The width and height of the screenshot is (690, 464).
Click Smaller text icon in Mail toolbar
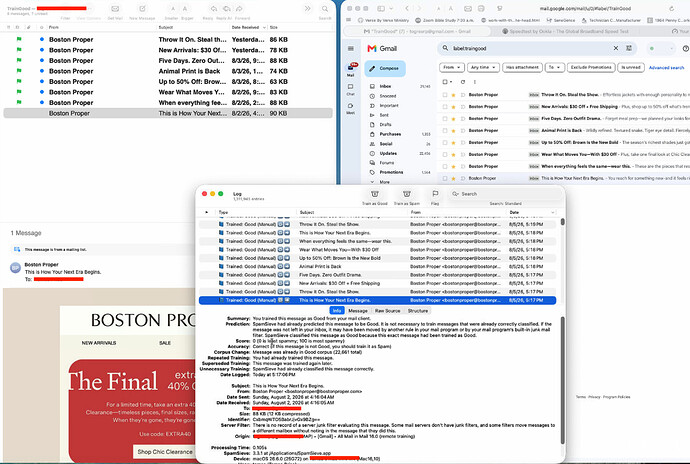173,9
